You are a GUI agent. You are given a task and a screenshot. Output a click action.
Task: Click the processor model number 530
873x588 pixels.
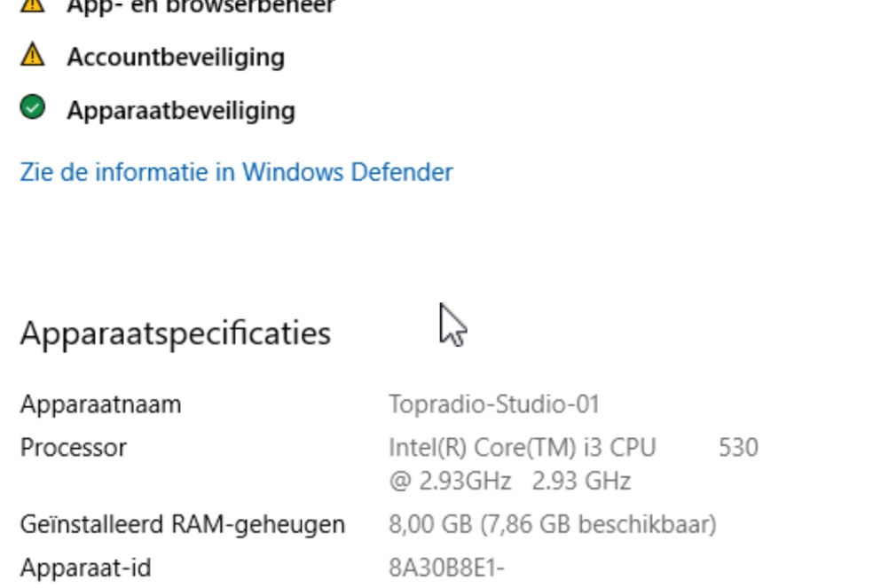pyautogui.click(x=738, y=447)
